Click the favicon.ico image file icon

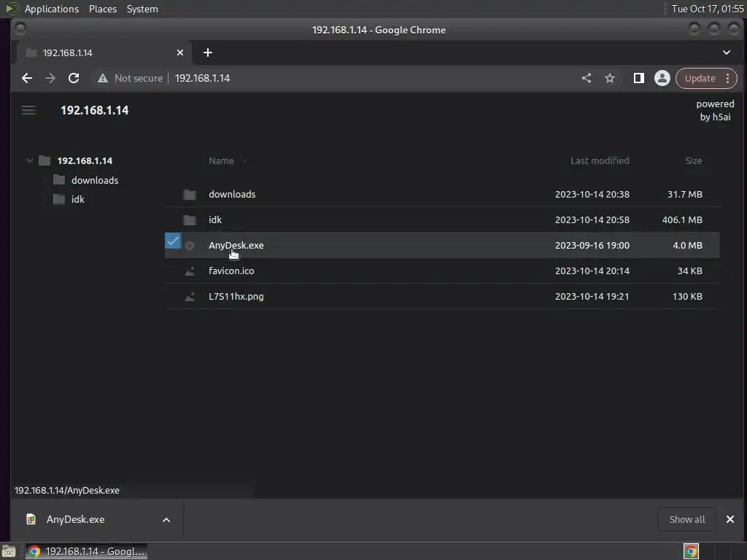[190, 271]
